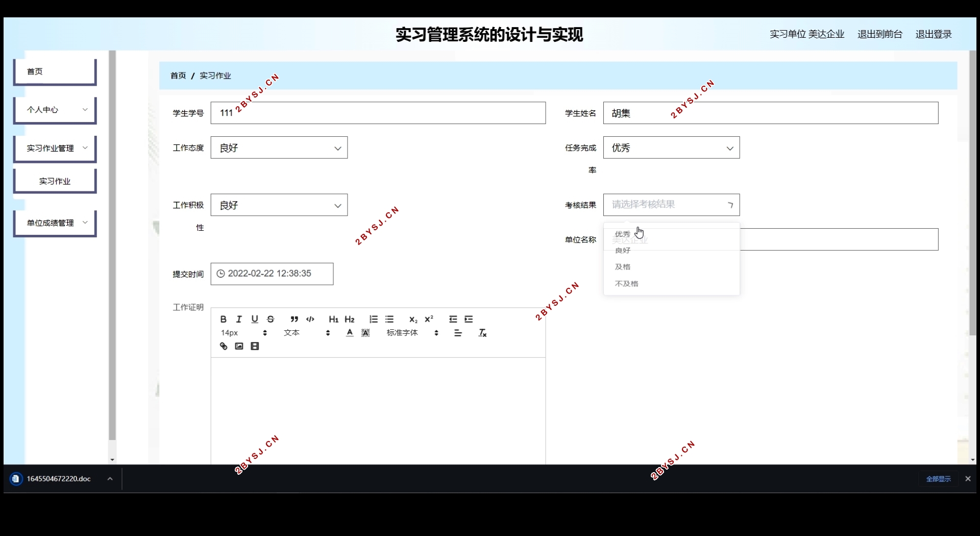This screenshot has height=536, width=980.
Task: Open the 标准字体 font family dropdown
Action: tap(412, 333)
